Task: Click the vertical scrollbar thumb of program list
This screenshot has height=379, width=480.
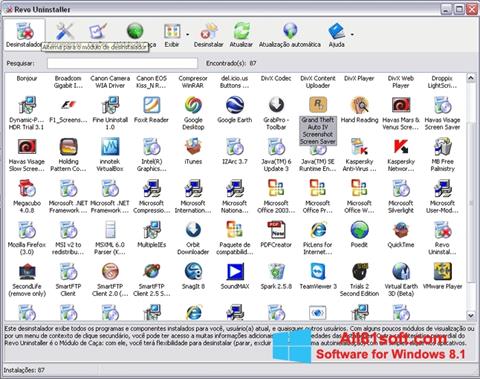Action: click(470, 203)
